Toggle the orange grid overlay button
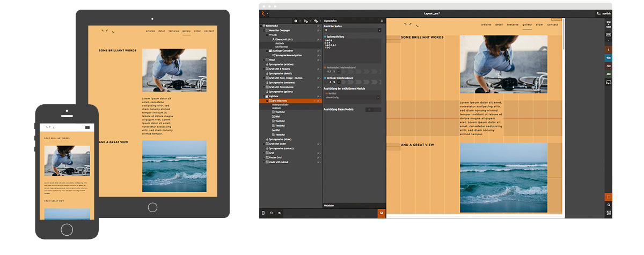Image resolution: width=644 pixels, height=255 pixels. (609, 196)
